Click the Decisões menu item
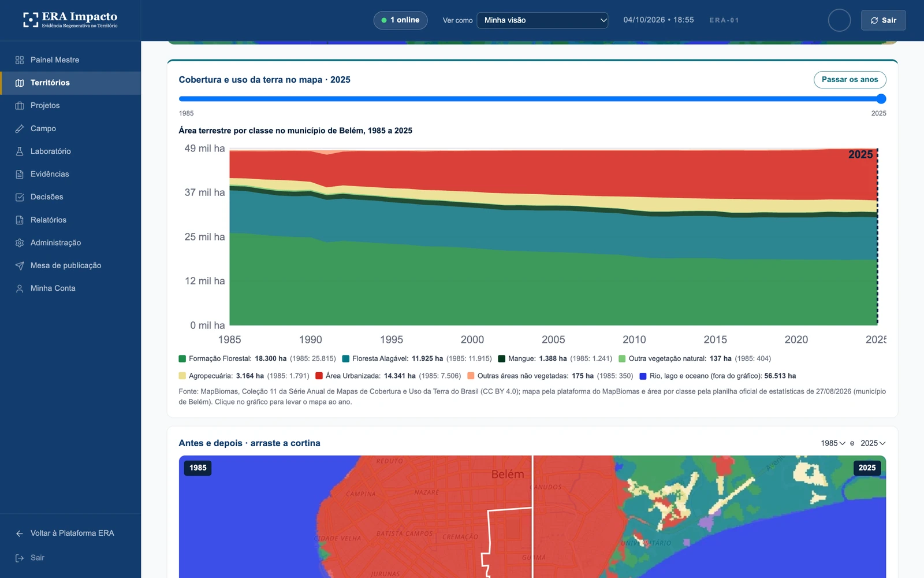The image size is (924, 578). (x=70, y=197)
